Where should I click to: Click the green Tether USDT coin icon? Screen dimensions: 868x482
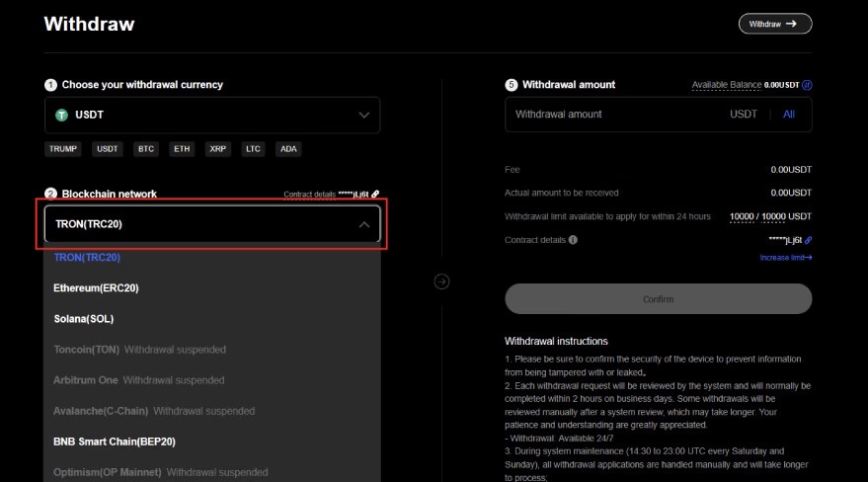61,115
